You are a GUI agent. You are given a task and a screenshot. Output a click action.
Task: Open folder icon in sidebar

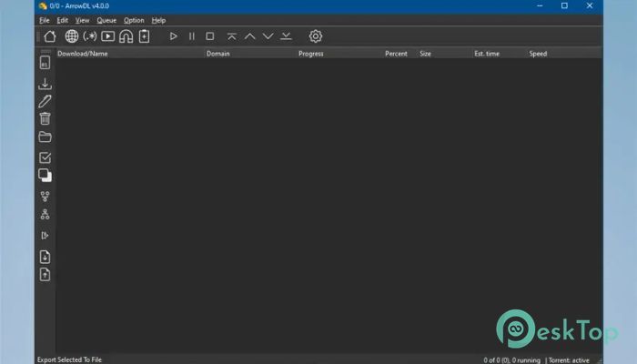[x=45, y=136]
